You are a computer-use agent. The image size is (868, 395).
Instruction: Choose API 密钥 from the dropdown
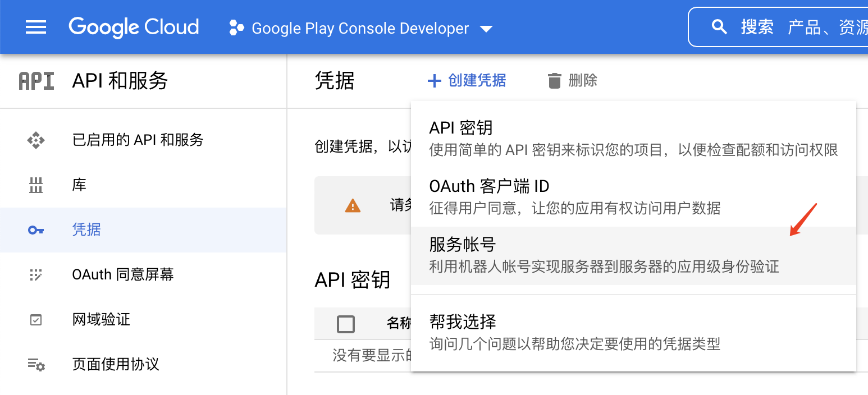[633, 139]
